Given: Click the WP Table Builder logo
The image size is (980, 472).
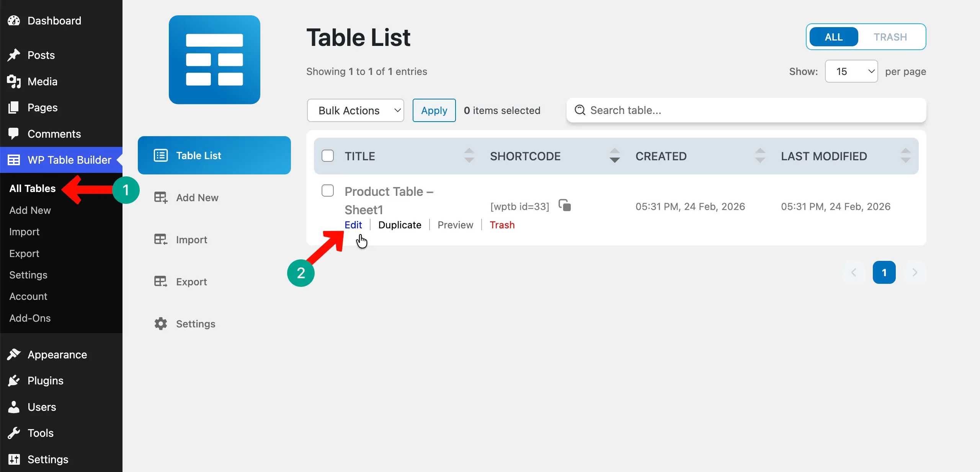Looking at the screenshot, I should tap(214, 60).
